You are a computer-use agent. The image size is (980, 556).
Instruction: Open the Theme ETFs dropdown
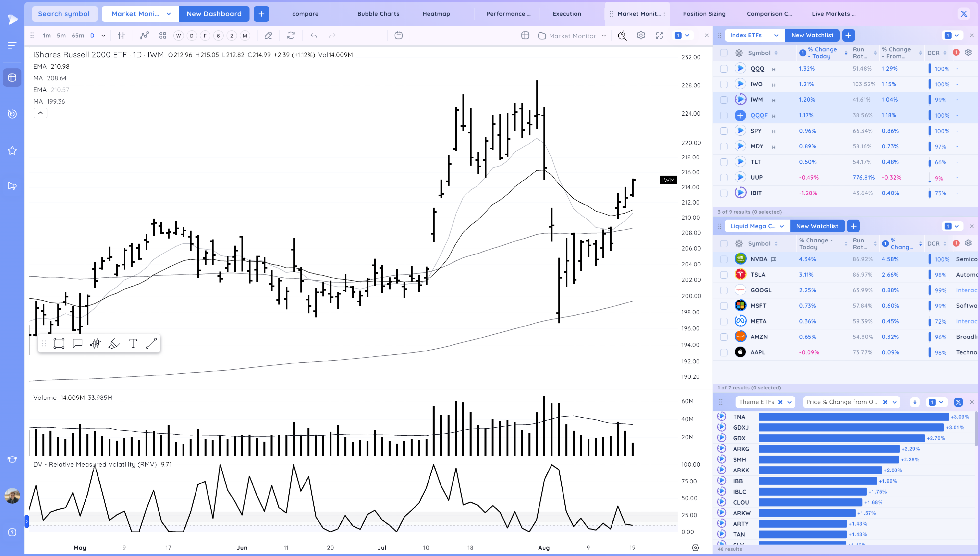click(x=789, y=402)
